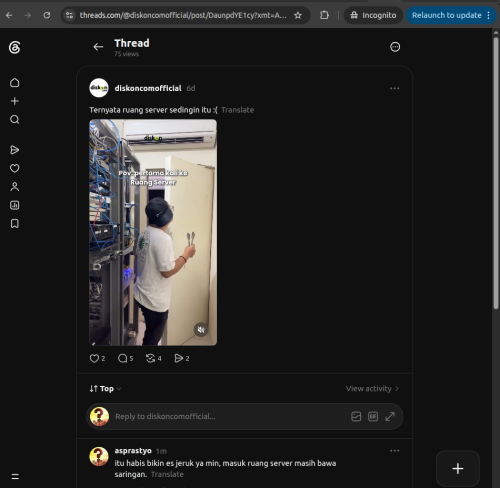500x488 pixels.
Task: Click the 6d post timestamp
Action: pyautogui.click(x=191, y=88)
